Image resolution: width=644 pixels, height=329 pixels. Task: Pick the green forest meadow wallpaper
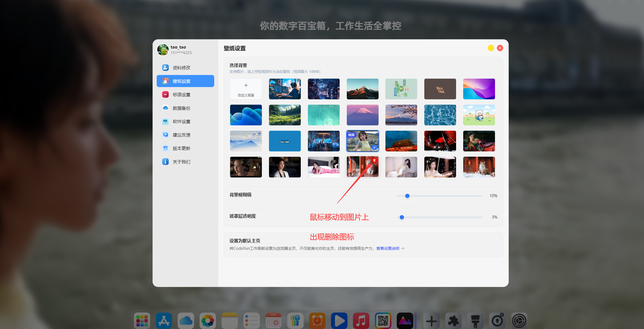click(x=285, y=115)
